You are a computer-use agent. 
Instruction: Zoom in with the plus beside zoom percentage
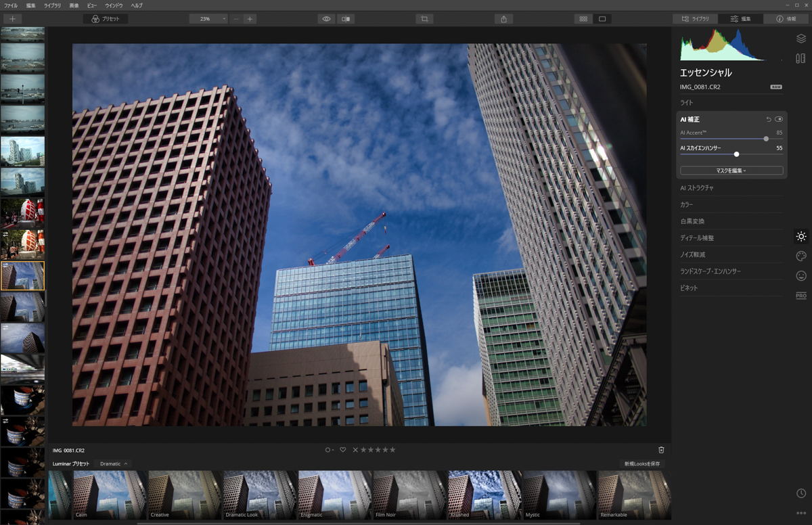[250, 19]
